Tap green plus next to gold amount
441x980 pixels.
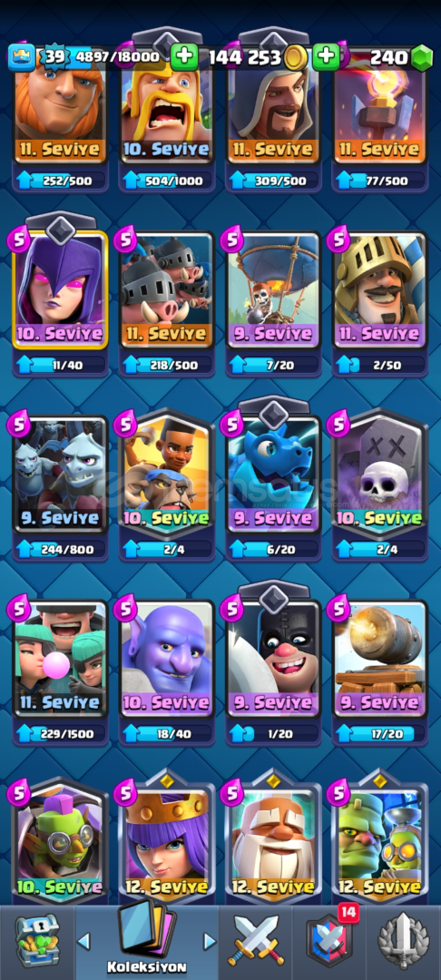pyautogui.click(x=326, y=57)
